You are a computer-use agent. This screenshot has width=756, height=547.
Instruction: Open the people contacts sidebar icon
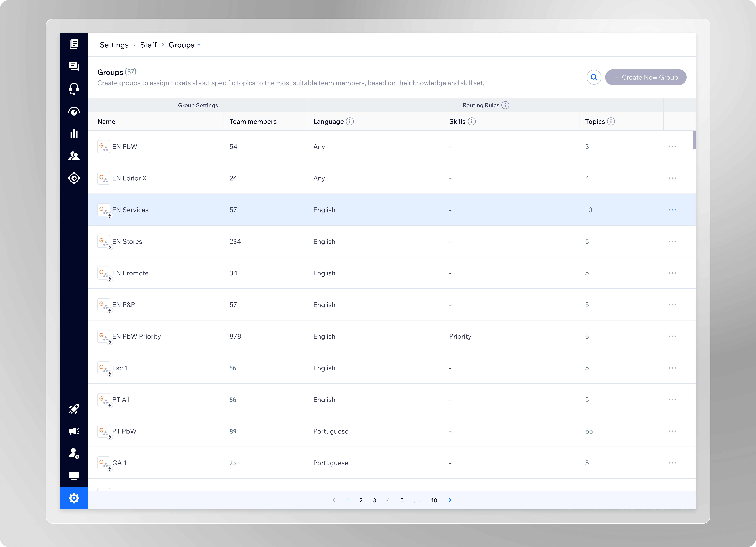74,156
